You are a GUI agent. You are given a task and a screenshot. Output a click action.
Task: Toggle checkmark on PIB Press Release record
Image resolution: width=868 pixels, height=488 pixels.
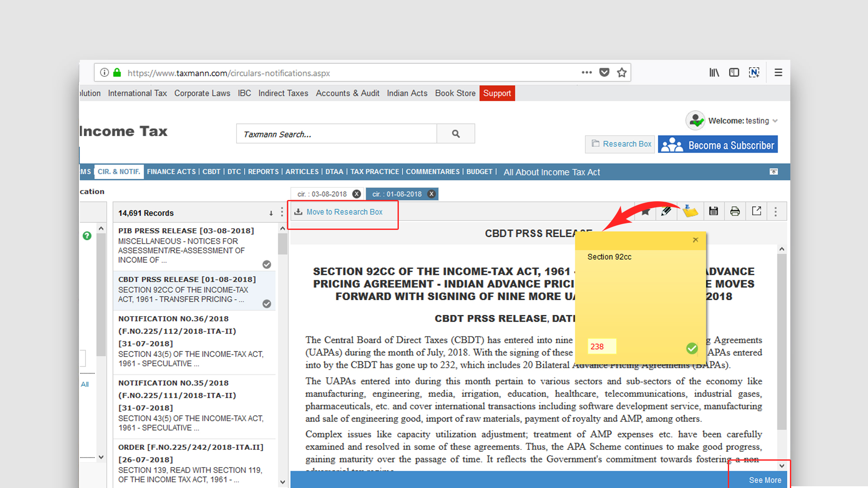coord(267,264)
